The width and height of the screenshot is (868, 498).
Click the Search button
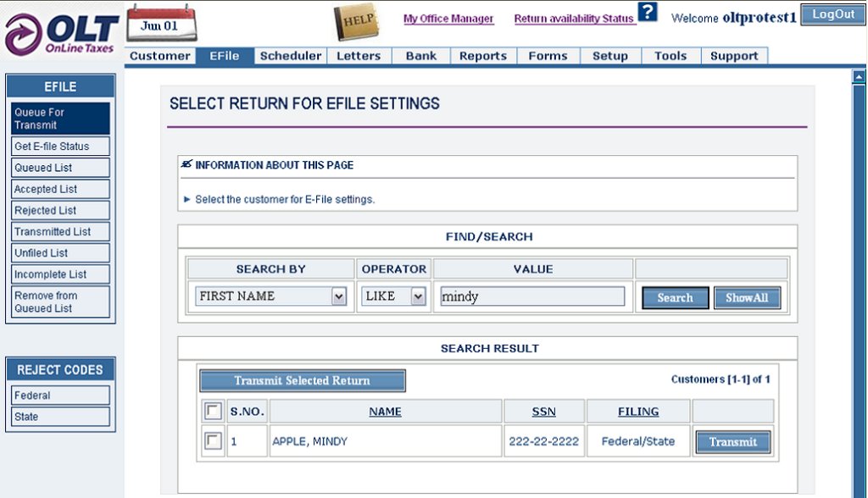point(675,297)
